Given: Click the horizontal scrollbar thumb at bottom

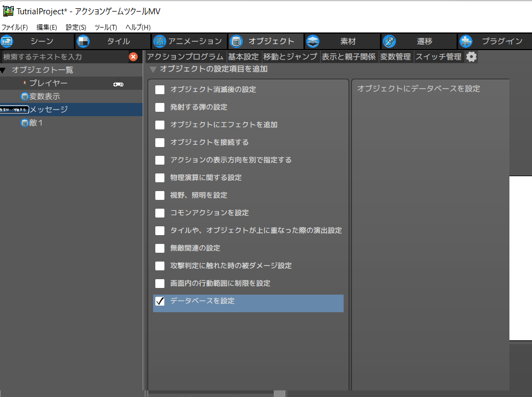Looking at the screenshot, I should (x=279, y=394).
